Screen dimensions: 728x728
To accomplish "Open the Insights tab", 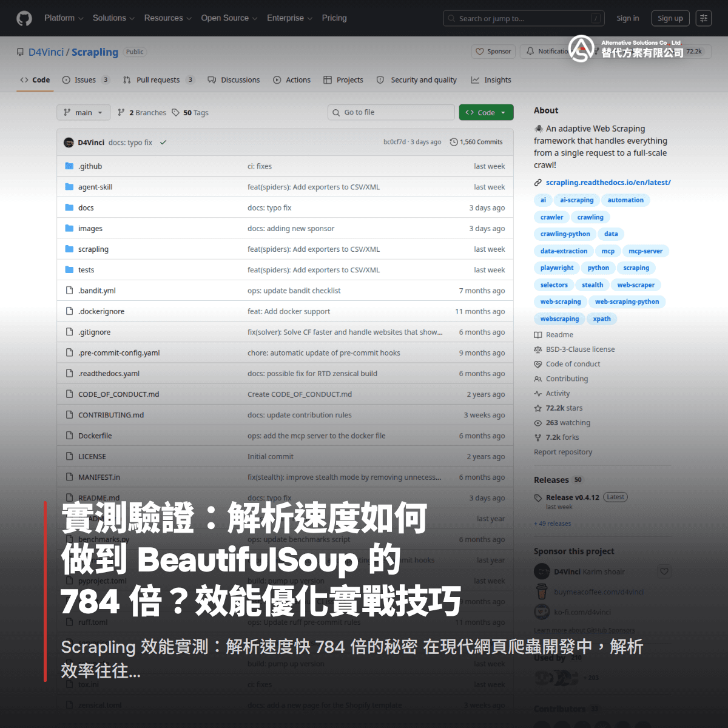I will 491,80.
